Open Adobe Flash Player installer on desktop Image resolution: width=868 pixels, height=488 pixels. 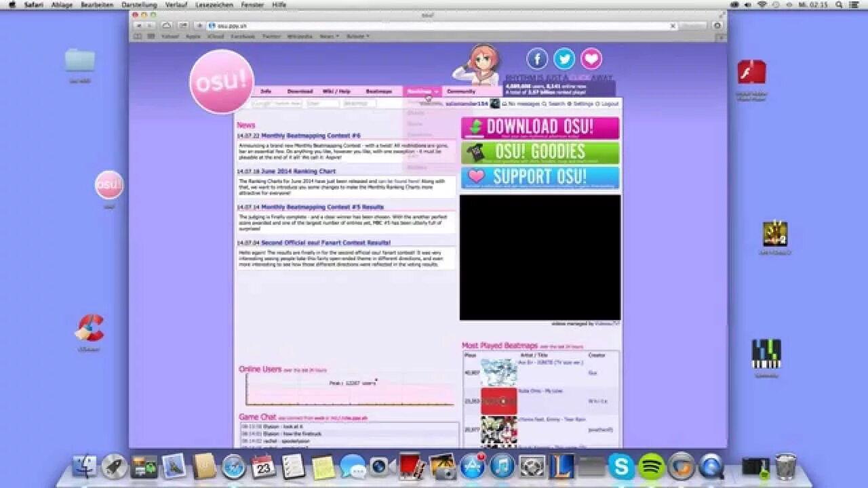751,73
